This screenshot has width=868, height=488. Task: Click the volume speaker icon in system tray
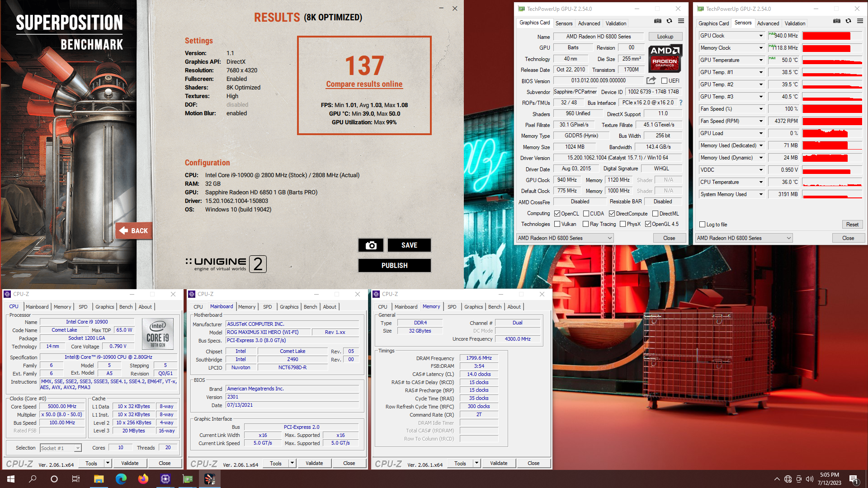(x=809, y=479)
